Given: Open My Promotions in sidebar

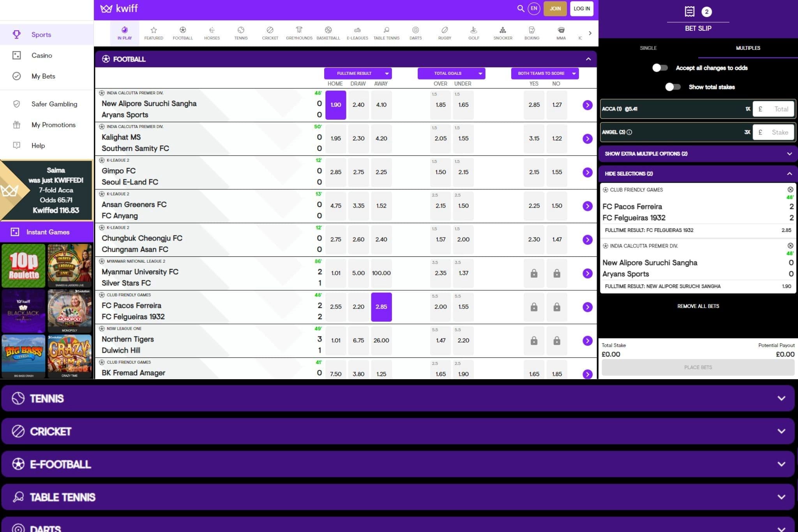Looking at the screenshot, I should pyautogui.click(x=47, y=125).
